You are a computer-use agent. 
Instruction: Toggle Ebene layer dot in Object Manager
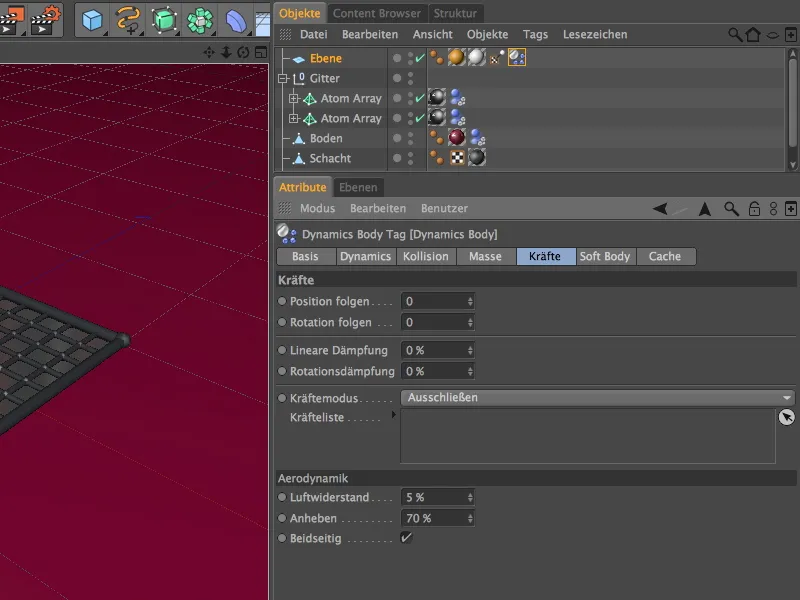pos(397,58)
